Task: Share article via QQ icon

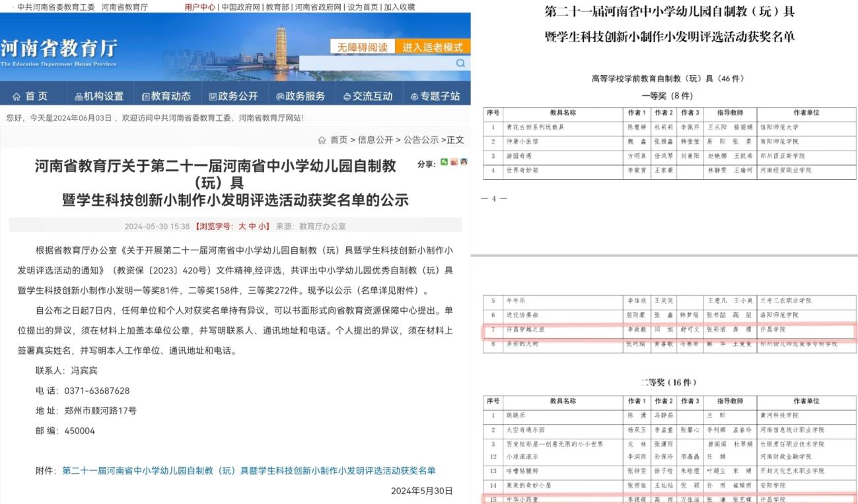Action: (464, 162)
